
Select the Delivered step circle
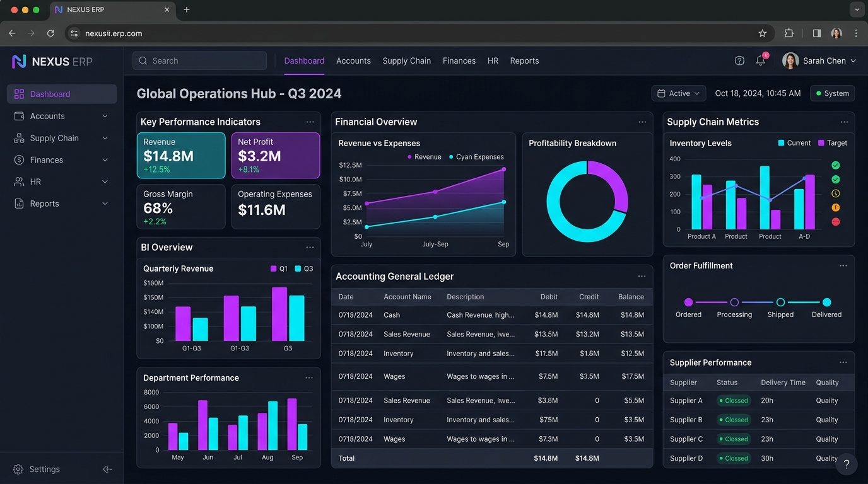827,302
